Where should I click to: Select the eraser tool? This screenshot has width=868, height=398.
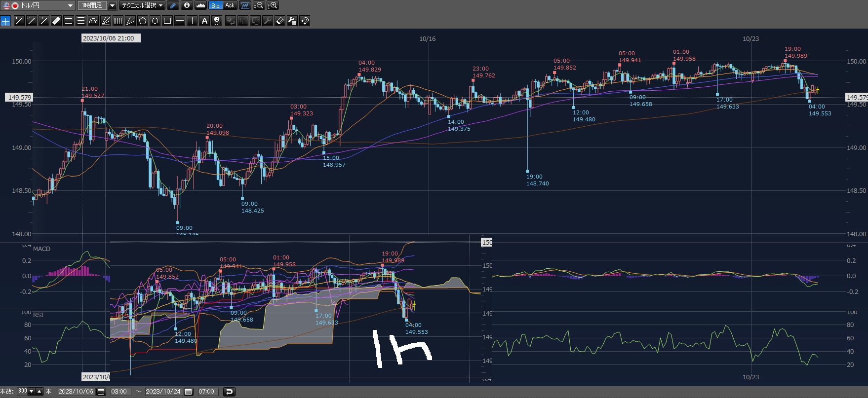[x=280, y=21]
